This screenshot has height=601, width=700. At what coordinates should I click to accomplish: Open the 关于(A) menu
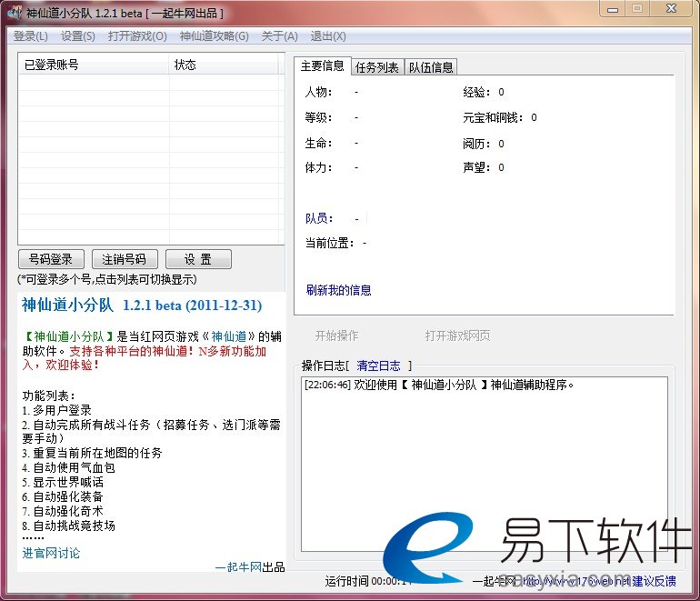tap(279, 36)
